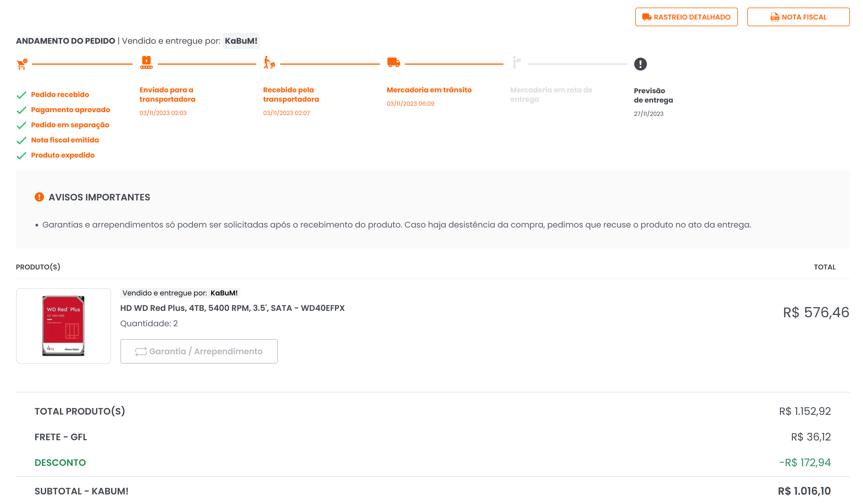This screenshot has width=863, height=504.
Task: Click the shopping cart order-received icon
Action: [22, 64]
